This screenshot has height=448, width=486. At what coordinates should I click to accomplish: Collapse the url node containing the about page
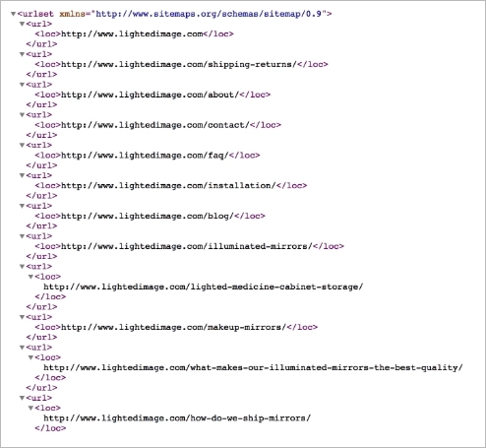click(22, 85)
